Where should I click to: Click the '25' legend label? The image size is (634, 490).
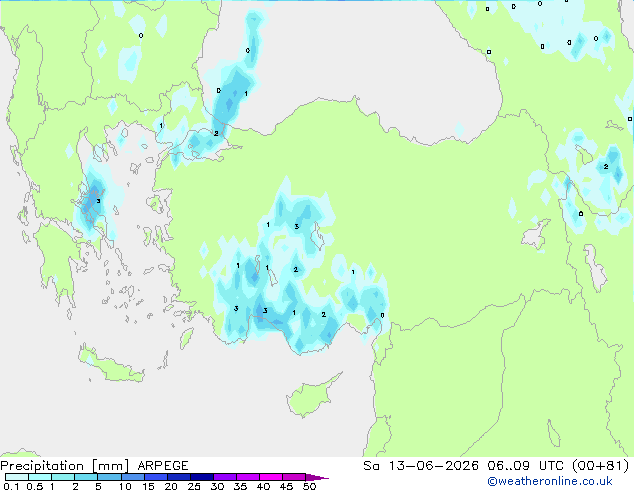tap(194, 486)
